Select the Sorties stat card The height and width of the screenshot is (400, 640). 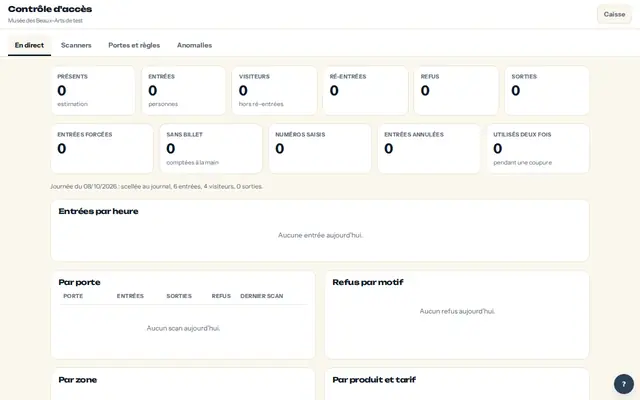tap(547, 90)
